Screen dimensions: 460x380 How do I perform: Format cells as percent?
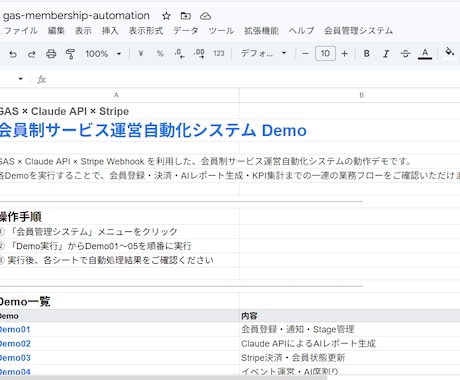click(x=160, y=53)
